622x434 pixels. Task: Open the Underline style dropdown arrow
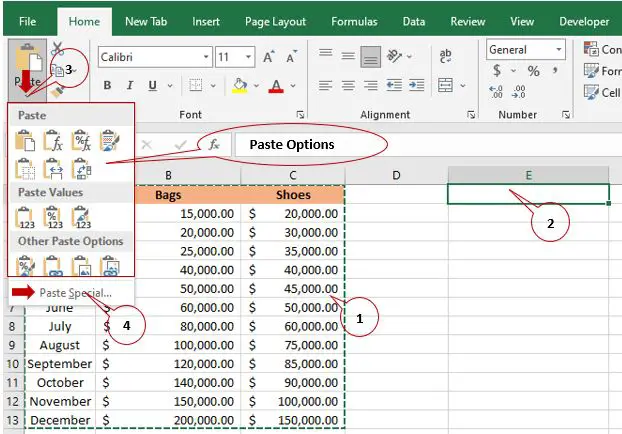170,86
